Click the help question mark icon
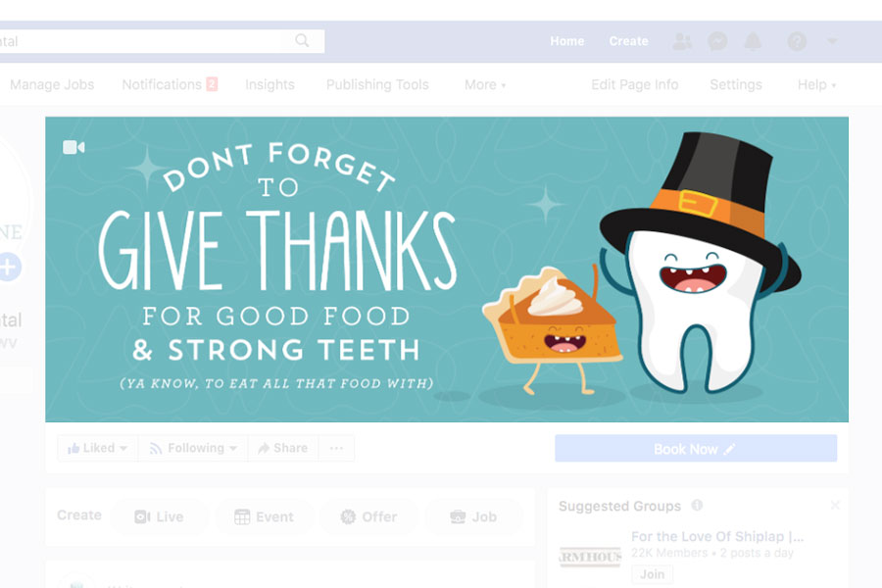882x588 pixels. pos(797,41)
